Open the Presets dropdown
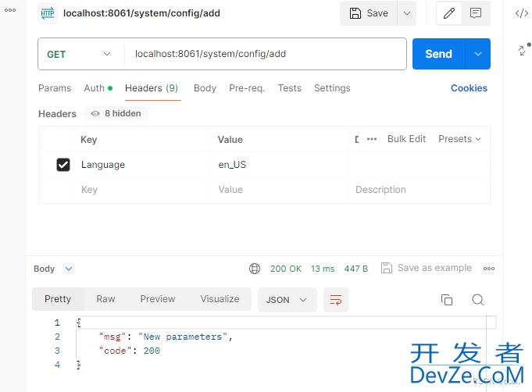This screenshot has width=532, height=392. coord(459,139)
